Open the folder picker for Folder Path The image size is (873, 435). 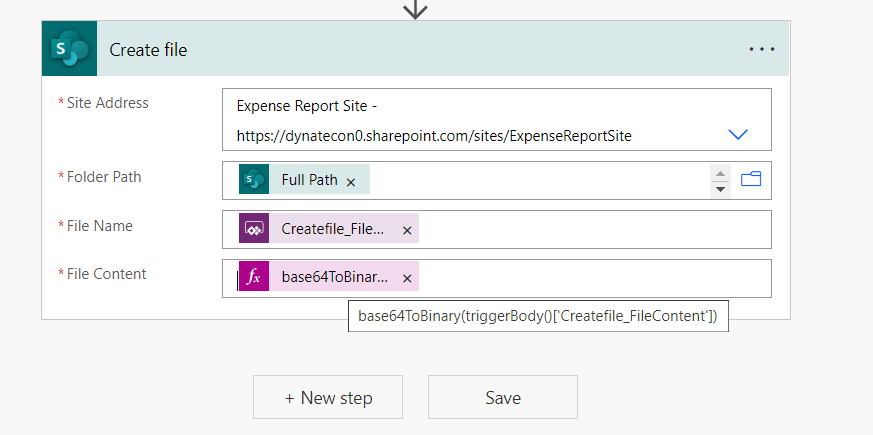coord(751,180)
